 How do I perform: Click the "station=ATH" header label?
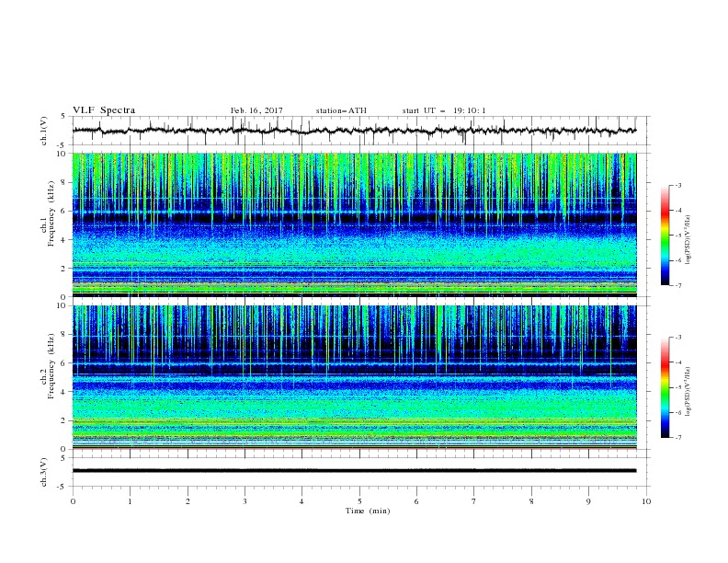pyautogui.click(x=341, y=110)
